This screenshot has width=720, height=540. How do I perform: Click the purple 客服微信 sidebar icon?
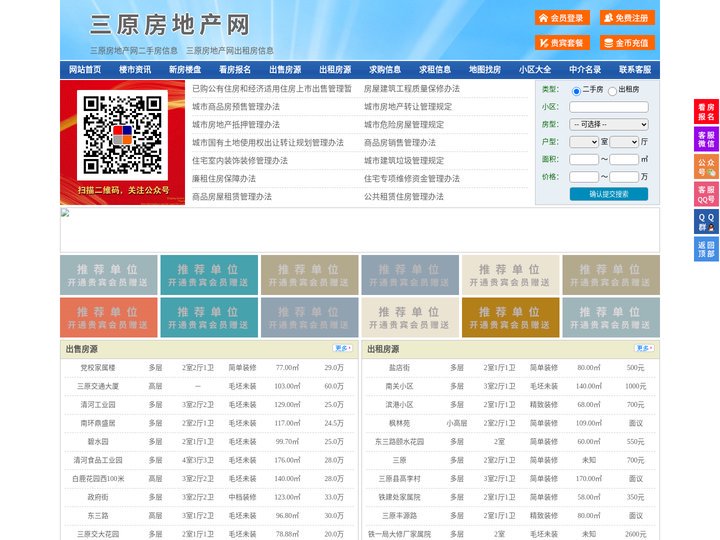click(706, 139)
